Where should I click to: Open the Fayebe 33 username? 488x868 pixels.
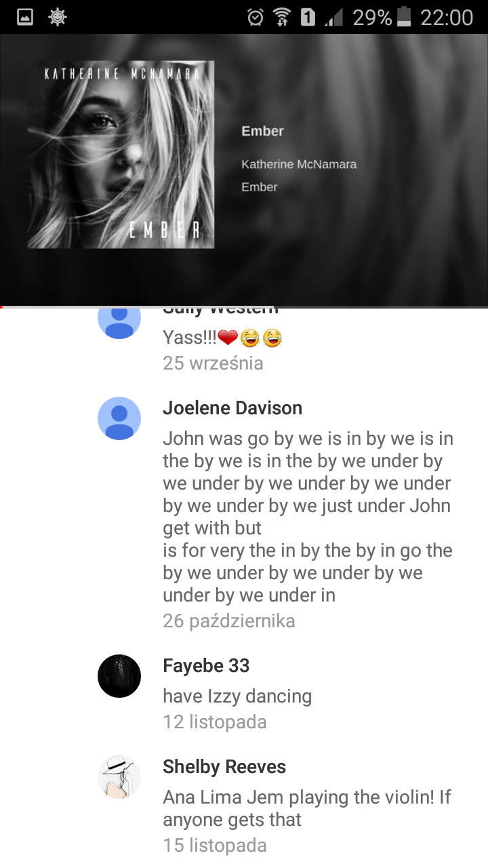point(206,666)
